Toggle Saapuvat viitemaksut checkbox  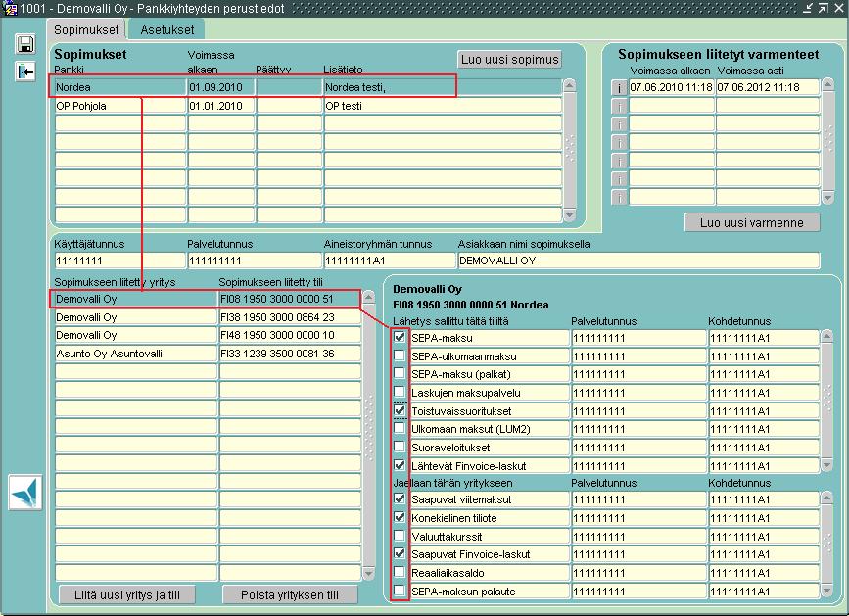[x=400, y=499]
